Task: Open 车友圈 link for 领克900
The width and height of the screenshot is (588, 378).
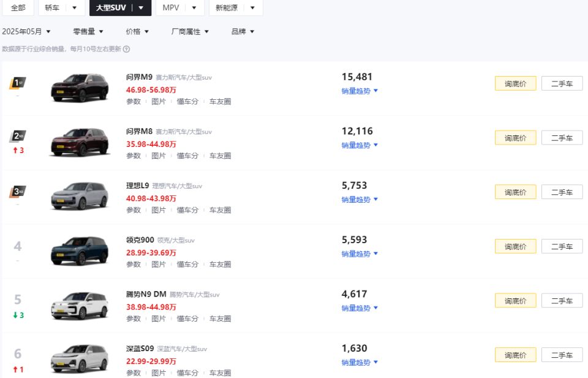Action: point(220,265)
